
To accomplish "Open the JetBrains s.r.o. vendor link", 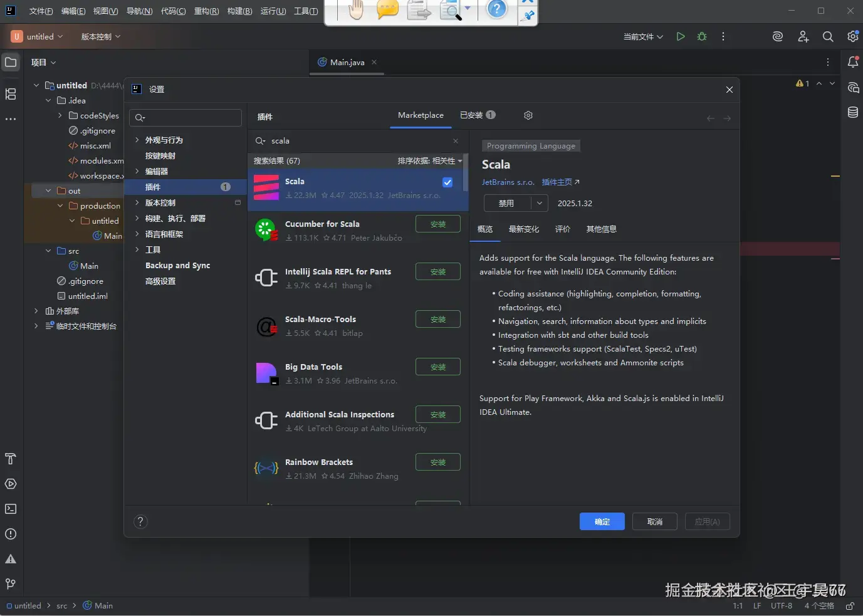I will coord(508,182).
